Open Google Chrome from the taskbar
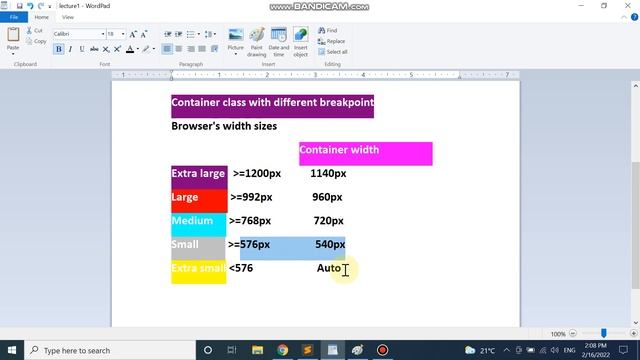640x360 pixels. click(x=282, y=350)
